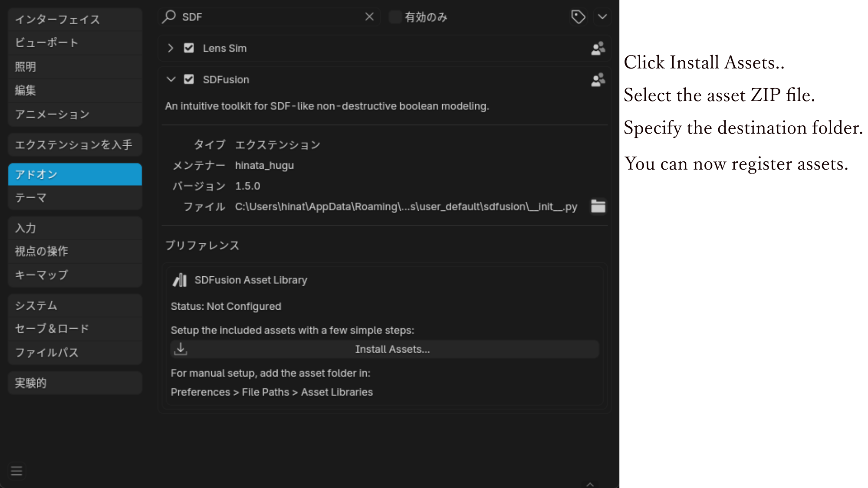
Task: Click the small up arrow at bottom right
Action: 590,484
